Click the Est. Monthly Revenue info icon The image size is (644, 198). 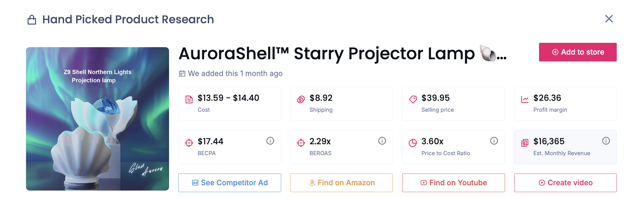pyautogui.click(x=606, y=141)
